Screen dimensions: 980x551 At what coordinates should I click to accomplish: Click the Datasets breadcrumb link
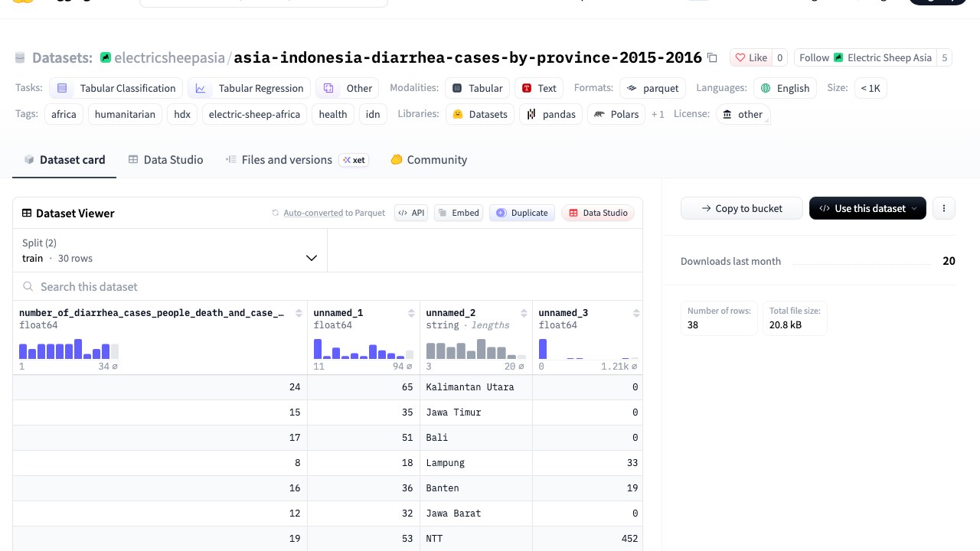pos(62,57)
